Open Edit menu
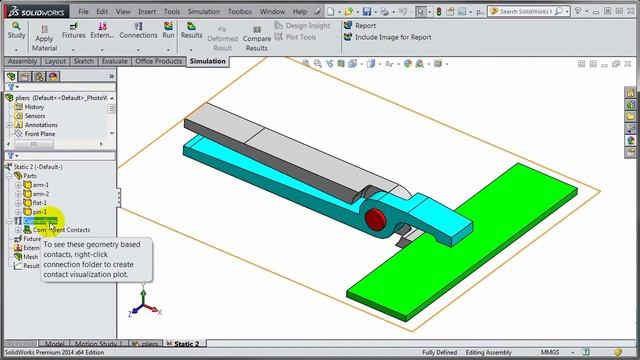This screenshot has width=640, height=360. pyautogui.click(x=102, y=11)
